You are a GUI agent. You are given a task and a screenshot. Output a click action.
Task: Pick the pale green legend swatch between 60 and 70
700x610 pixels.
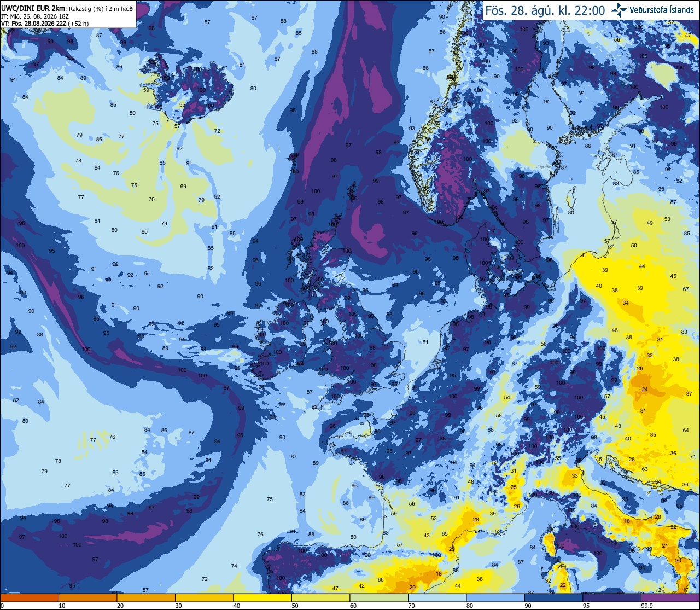point(379,597)
